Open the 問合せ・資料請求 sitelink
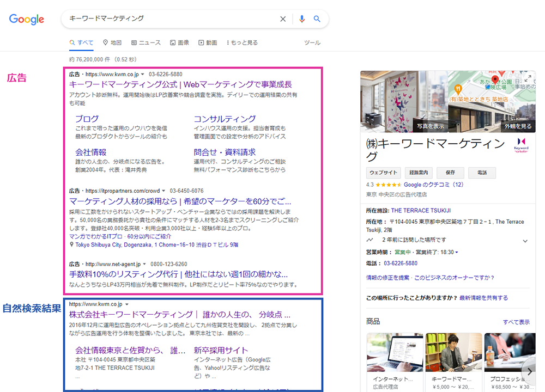 coord(225,152)
